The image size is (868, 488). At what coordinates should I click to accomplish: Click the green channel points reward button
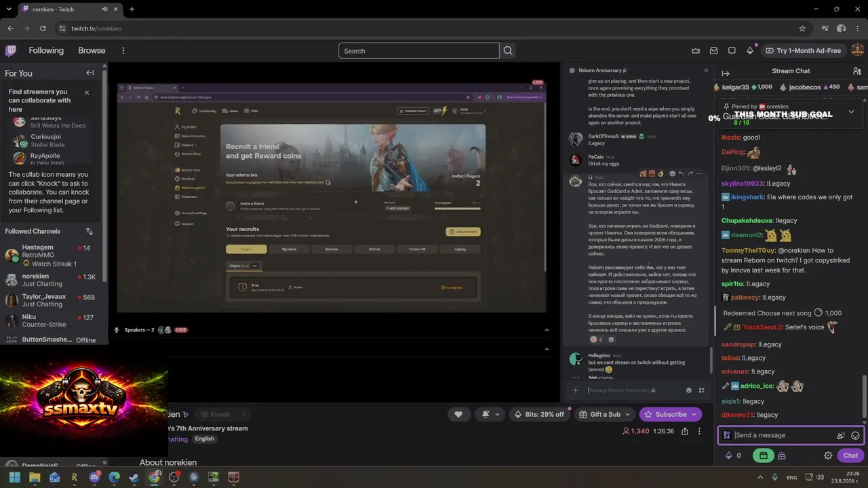764,455
